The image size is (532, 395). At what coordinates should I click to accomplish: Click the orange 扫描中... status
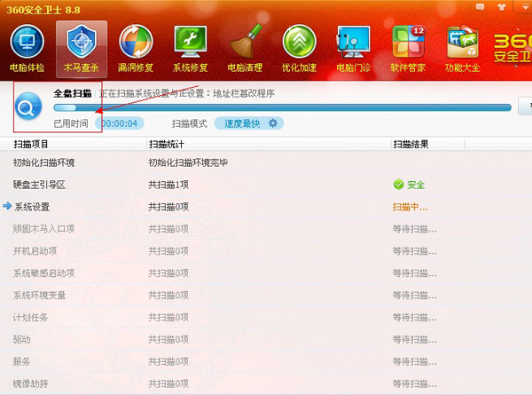pos(411,207)
